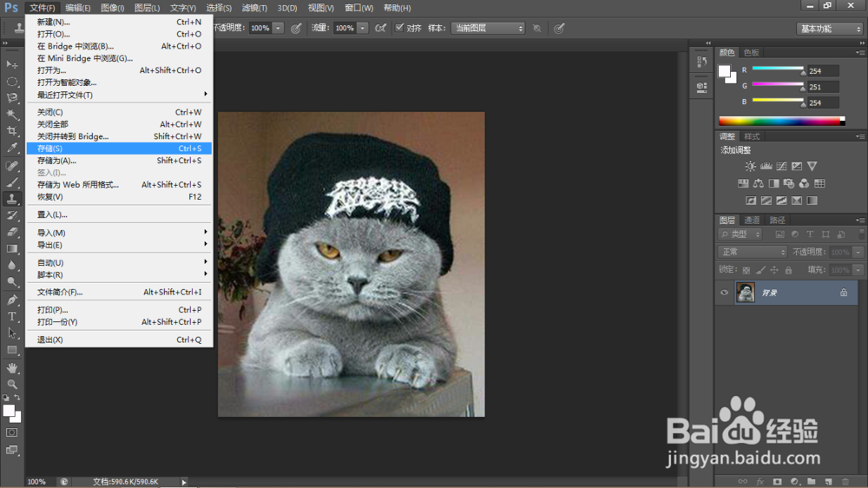Viewport: 868px width, 488px height.
Task: Toggle airbrush build-up option next to flow
Action: pos(380,28)
